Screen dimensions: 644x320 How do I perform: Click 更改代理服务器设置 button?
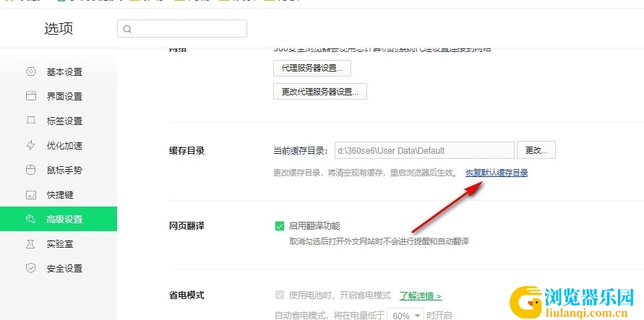tap(320, 92)
